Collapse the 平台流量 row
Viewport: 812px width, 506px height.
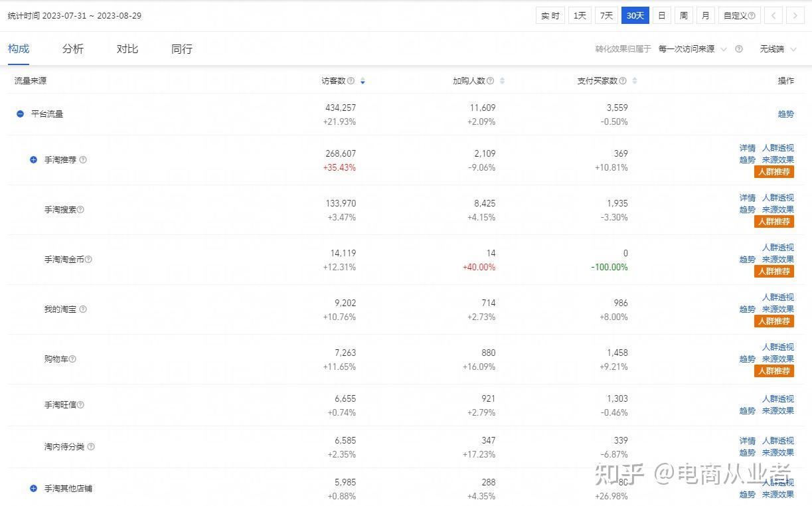coord(21,114)
